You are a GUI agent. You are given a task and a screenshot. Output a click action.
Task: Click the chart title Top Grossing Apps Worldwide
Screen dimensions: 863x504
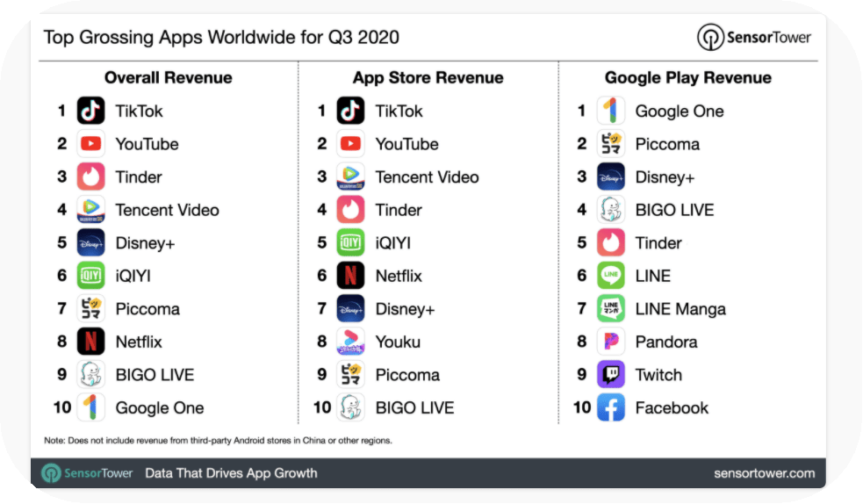click(x=221, y=38)
